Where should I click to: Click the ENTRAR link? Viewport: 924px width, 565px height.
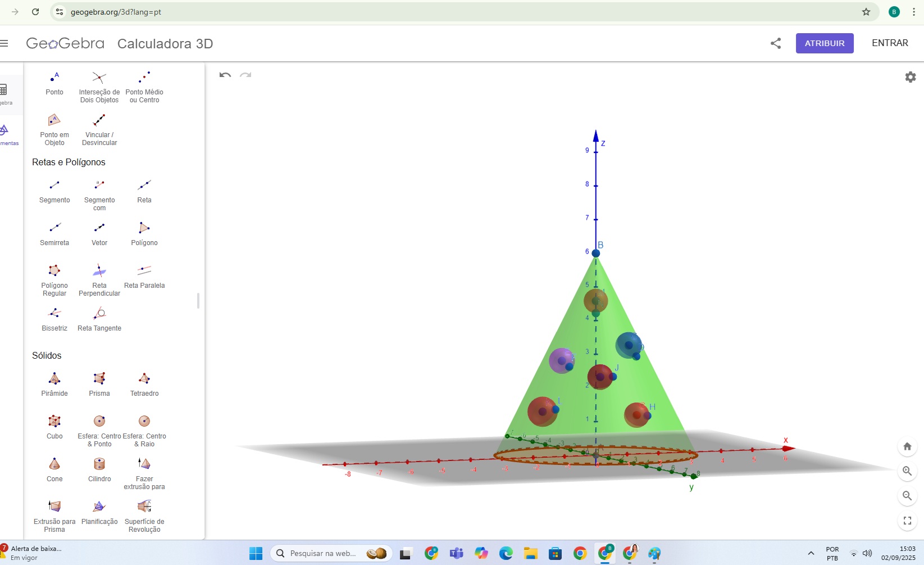pos(889,43)
